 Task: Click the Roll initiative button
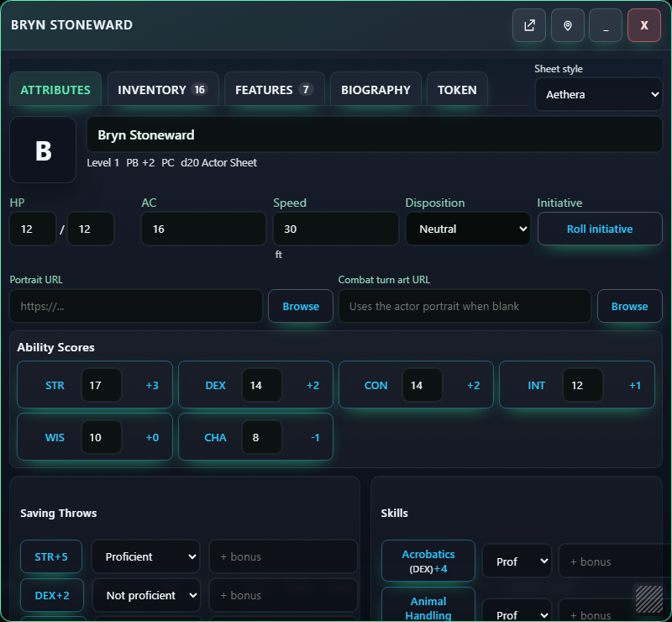click(x=600, y=229)
